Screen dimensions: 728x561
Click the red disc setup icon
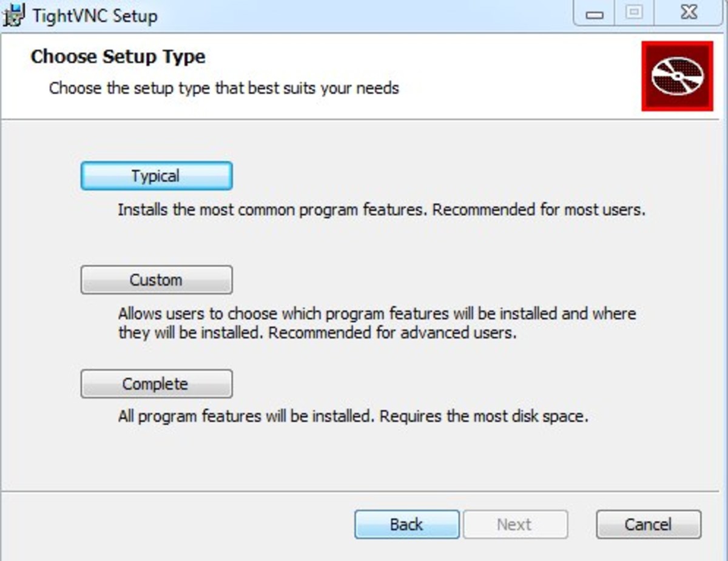coord(677,76)
